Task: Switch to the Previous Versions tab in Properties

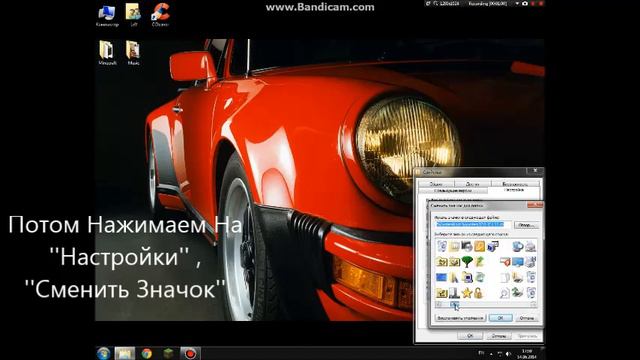Action: pos(453,191)
